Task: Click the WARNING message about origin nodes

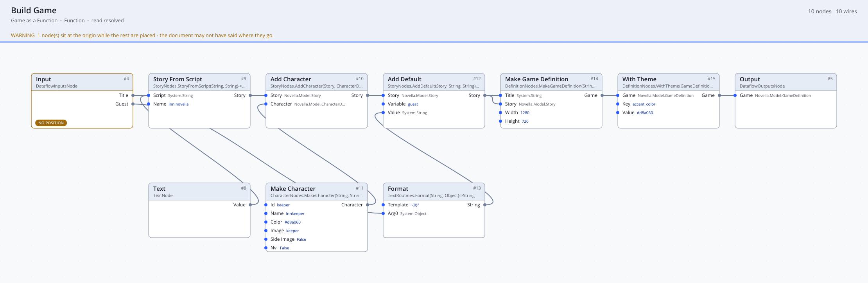Action: click(142, 35)
